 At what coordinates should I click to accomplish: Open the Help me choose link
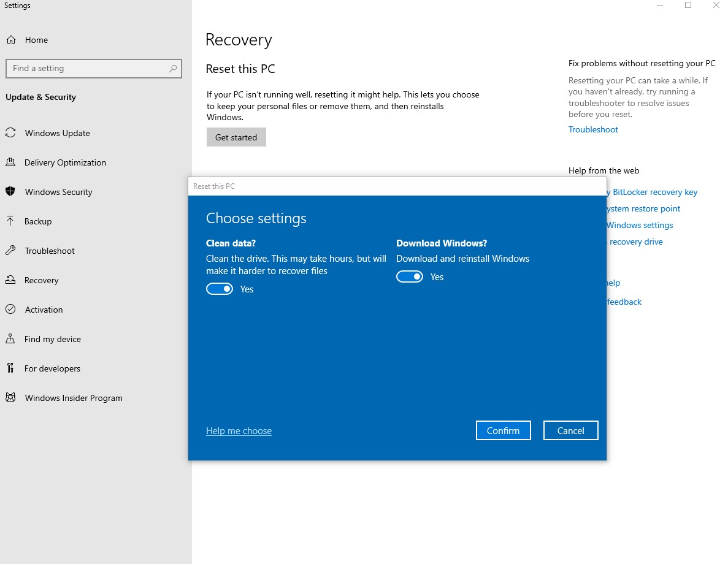tap(239, 431)
